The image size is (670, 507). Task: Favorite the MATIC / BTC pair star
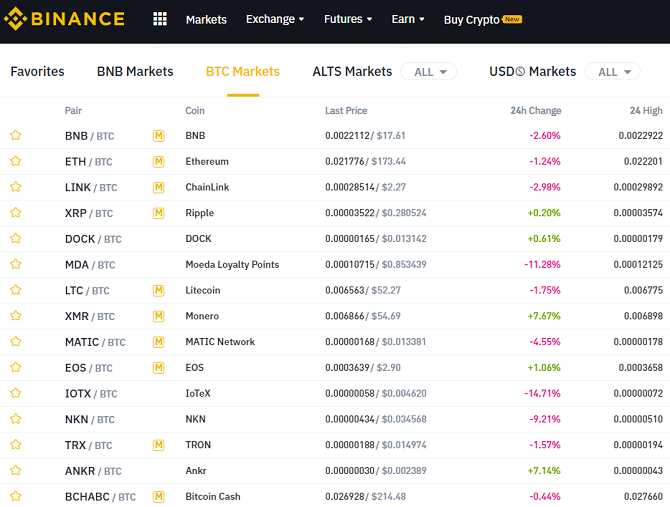[x=16, y=341]
